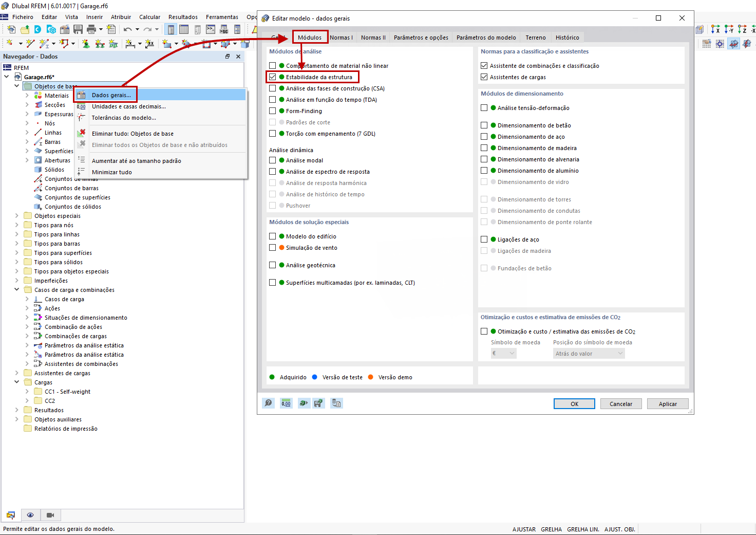
Task: Apply changes with the Aplicar button
Action: pyautogui.click(x=668, y=403)
